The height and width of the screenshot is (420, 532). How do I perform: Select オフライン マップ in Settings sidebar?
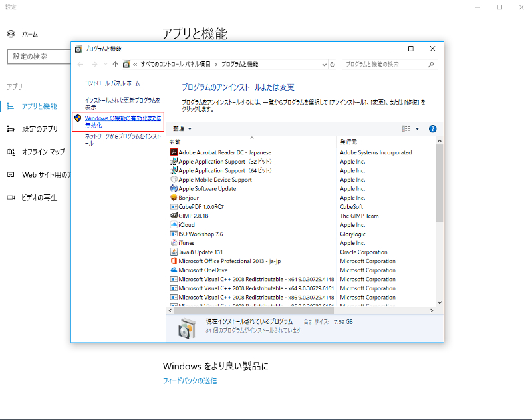[43, 152]
